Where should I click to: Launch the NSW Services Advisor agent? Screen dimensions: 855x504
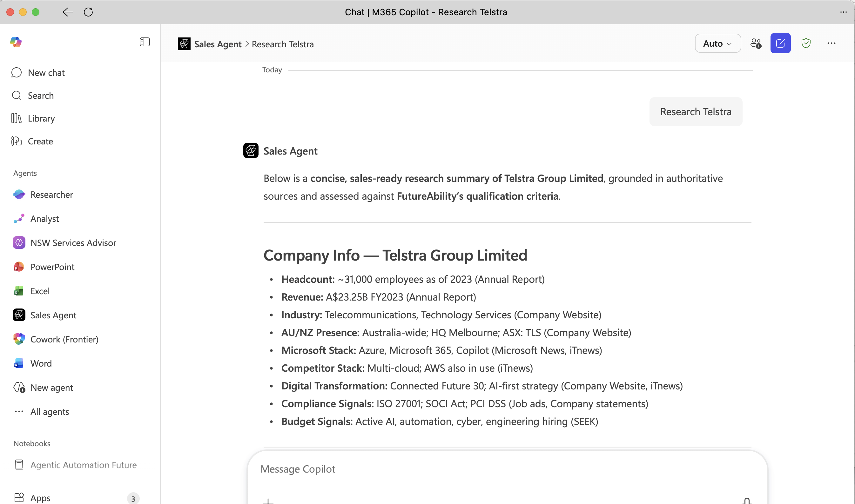tap(73, 242)
